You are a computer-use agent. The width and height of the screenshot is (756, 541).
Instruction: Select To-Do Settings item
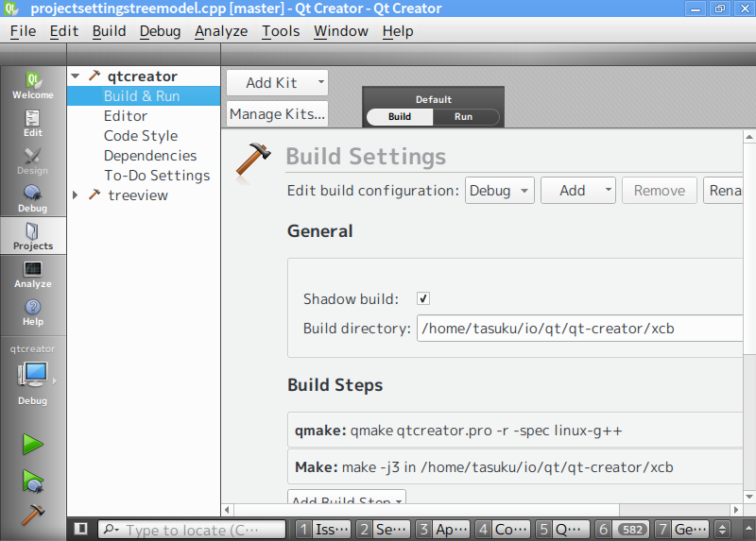[144, 175]
